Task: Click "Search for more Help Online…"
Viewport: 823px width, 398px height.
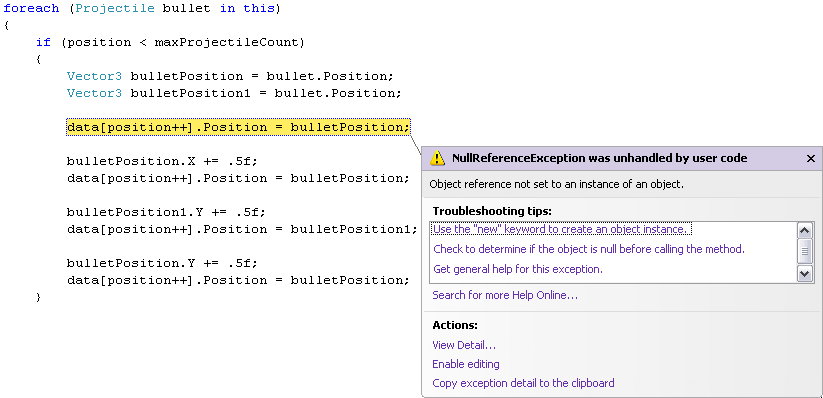Action: click(x=505, y=295)
